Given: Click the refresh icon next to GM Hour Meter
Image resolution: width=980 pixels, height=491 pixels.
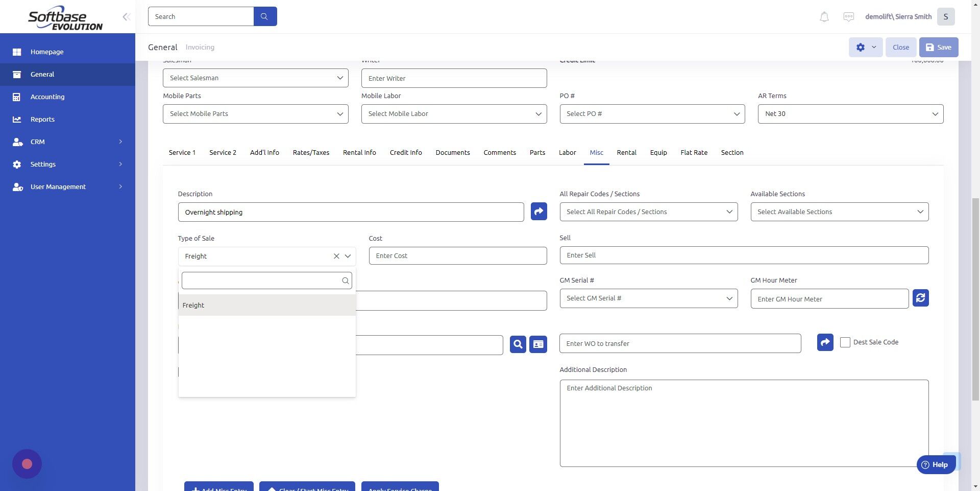Looking at the screenshot, I should 920,298.
